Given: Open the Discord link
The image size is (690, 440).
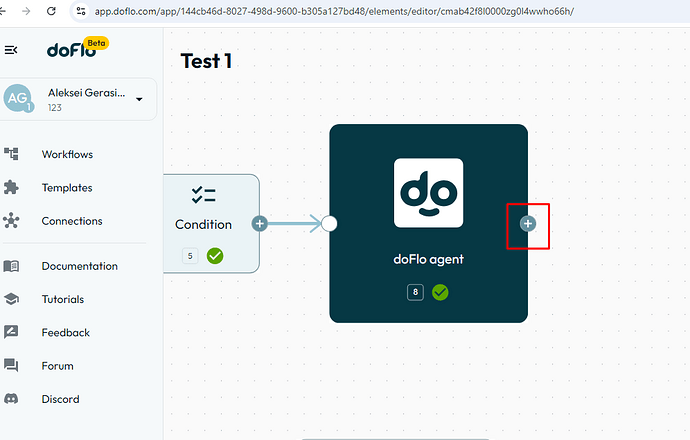Looking at the screenshot, I should coord(60,399).
